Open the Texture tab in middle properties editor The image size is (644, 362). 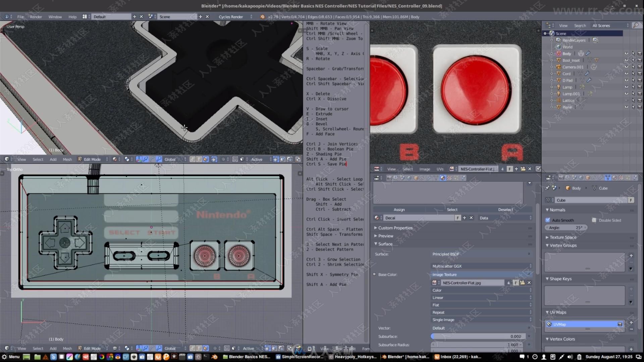tap(449, 178)
